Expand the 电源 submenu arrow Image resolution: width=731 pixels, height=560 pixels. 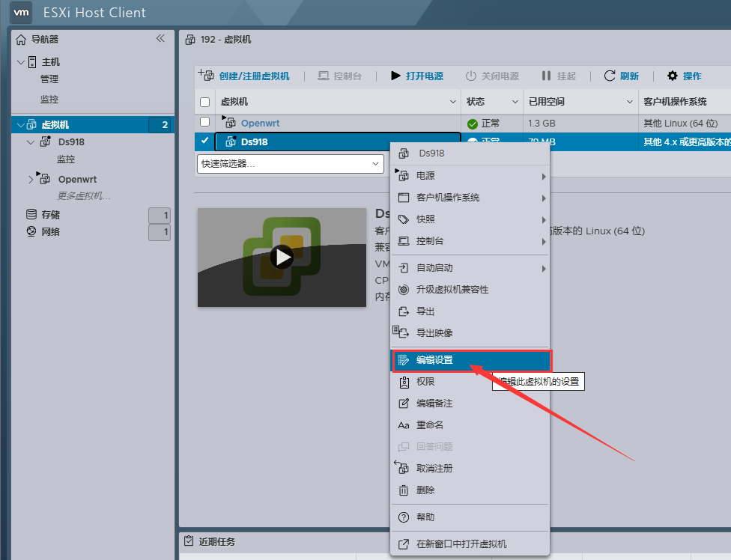coord(544,177)
